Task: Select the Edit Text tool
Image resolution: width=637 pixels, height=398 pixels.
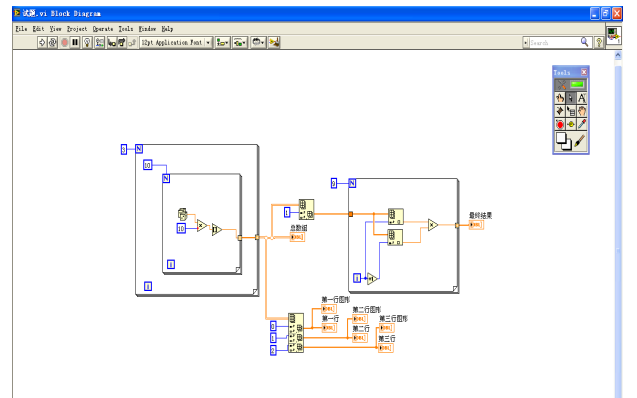Action: (x=582, y=98)
